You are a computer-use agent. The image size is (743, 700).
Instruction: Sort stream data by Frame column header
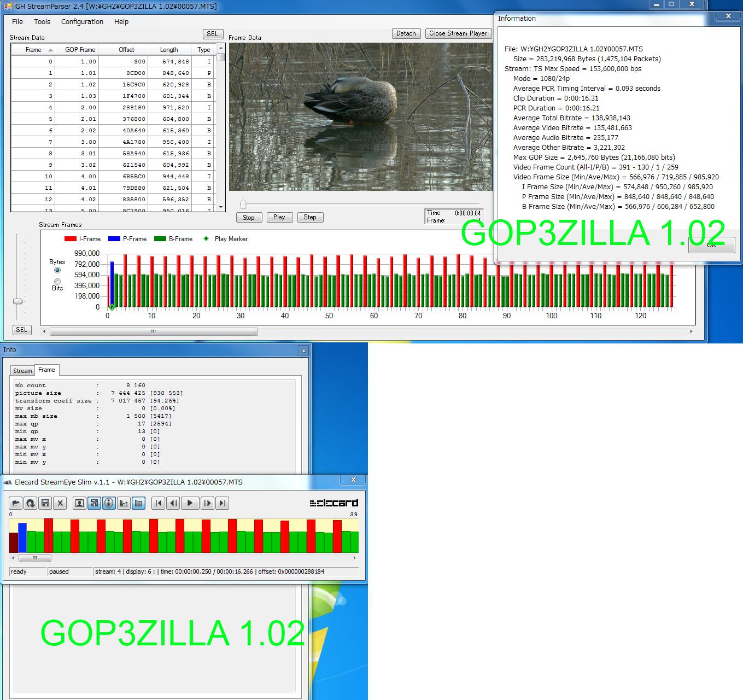point(33,50)
